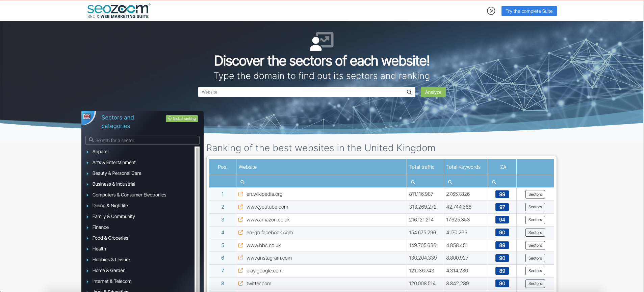This screenshot has height=292, width=644.
Task: Click keywords value 42.744.368
Action: point(459,207)
